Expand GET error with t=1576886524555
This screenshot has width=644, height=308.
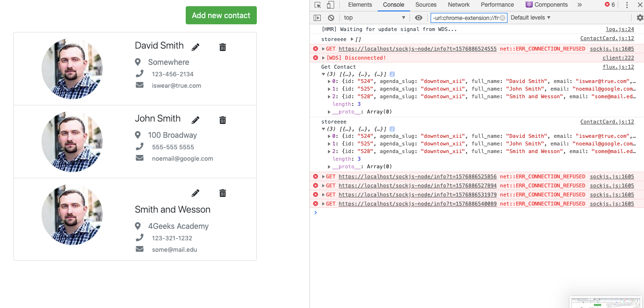coord(323,49)
